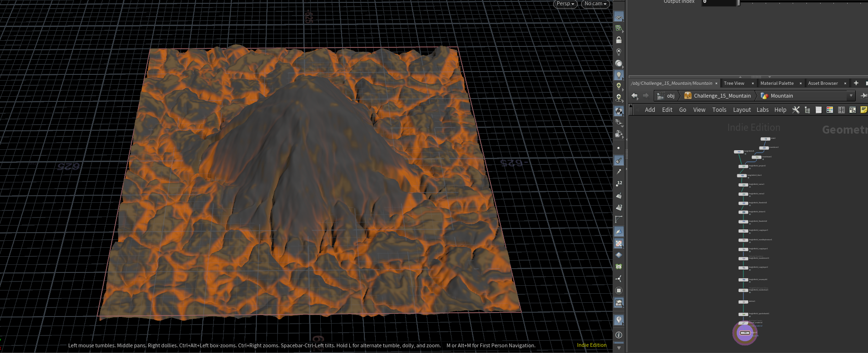The width and height of the screenshot is (868, 353).
Task: Toggle the lock camera padlock icon
Action: (619, 40)
